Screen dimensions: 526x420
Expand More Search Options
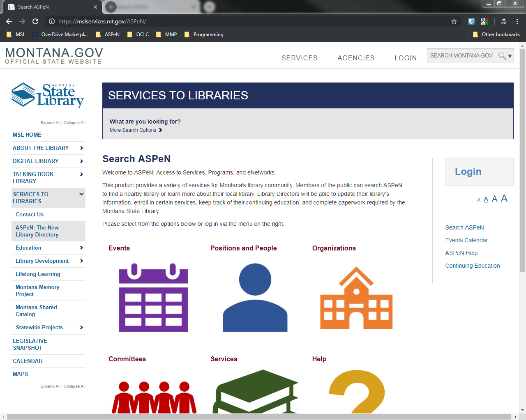[136, 130]
